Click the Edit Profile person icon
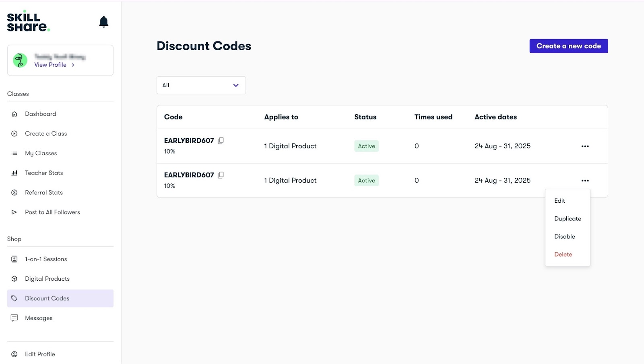 pyautogui.click(x=14, y=354)
